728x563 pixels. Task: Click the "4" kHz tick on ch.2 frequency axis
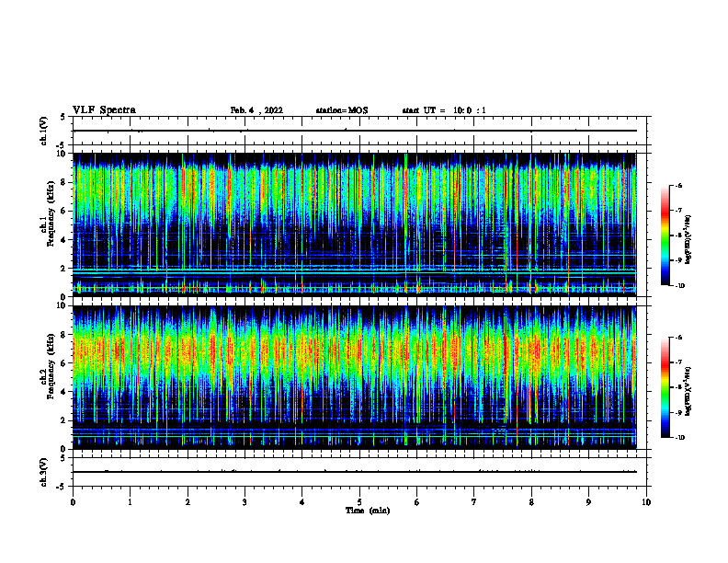[x=64, y=392]
